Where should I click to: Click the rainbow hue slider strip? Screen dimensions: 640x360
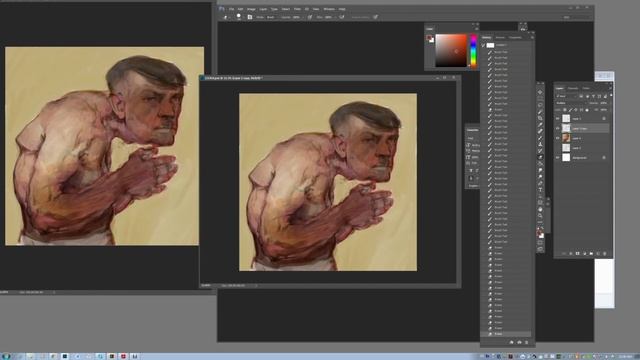point(473,51)
